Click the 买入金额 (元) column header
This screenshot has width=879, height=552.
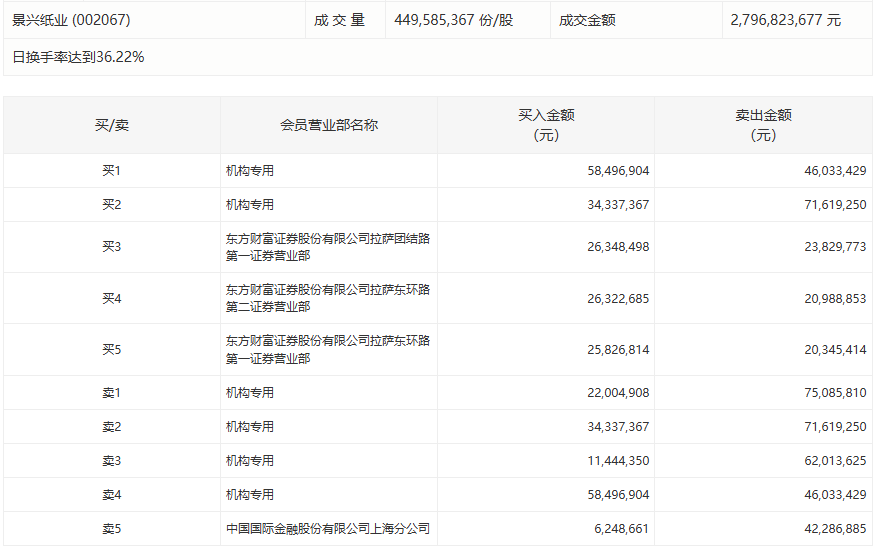click(x=546, y=125)
